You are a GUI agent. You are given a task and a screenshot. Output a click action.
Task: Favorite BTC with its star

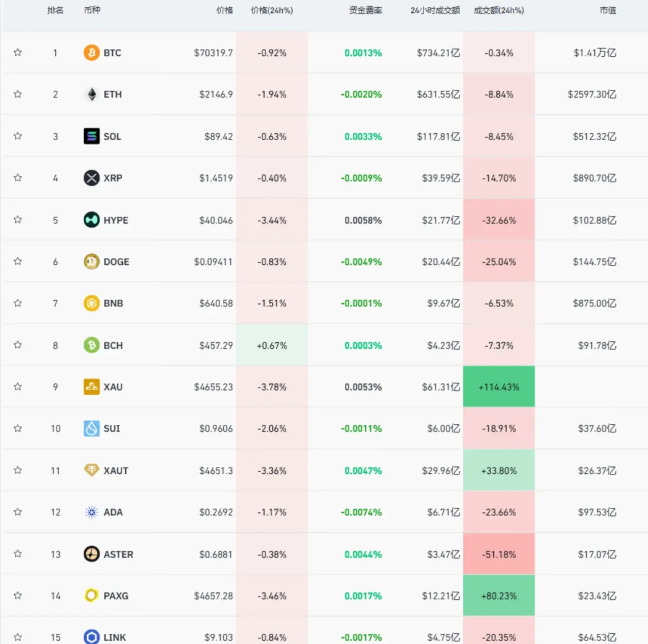coord(18,52)
